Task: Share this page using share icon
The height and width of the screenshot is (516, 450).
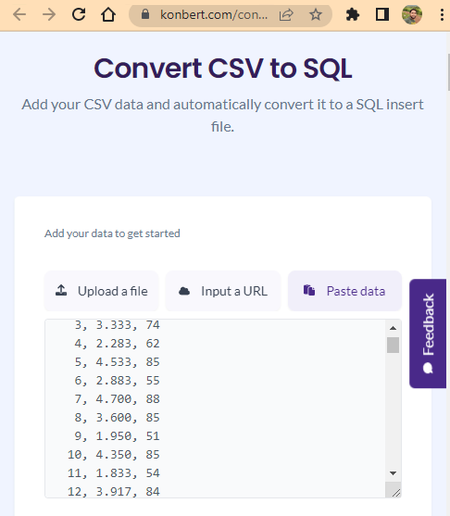Action: coord(286,15)
